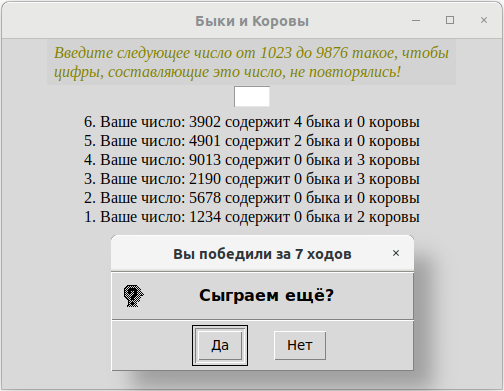
Task: Close the Быки и Коровы main window
Action: pos(484,20)
